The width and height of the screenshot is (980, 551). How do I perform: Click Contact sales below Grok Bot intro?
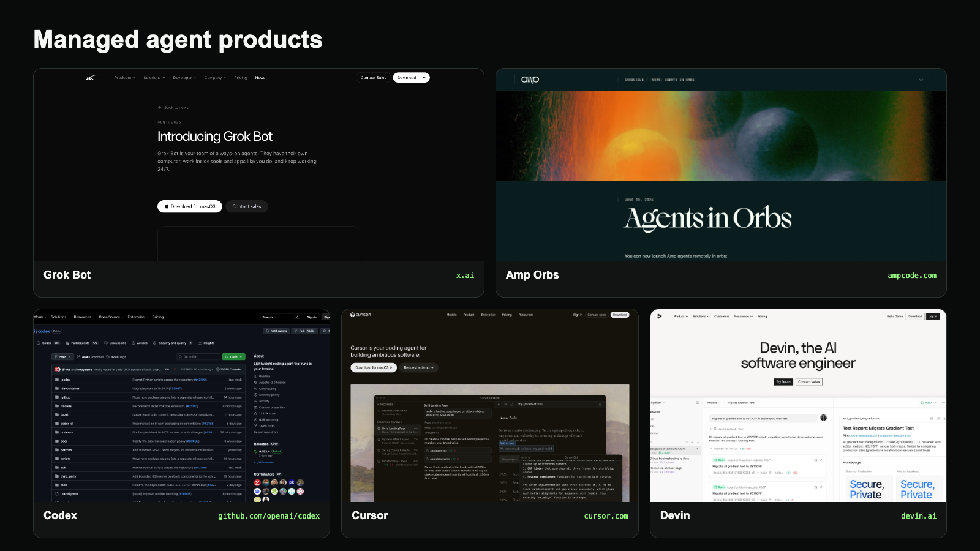247,206
